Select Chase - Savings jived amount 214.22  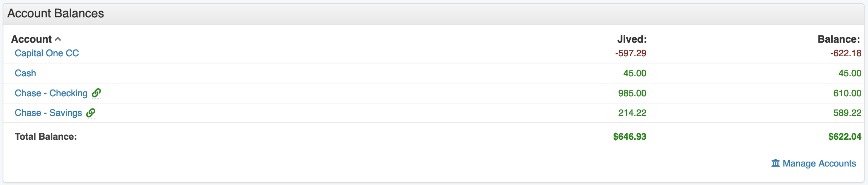pos(632,113)
